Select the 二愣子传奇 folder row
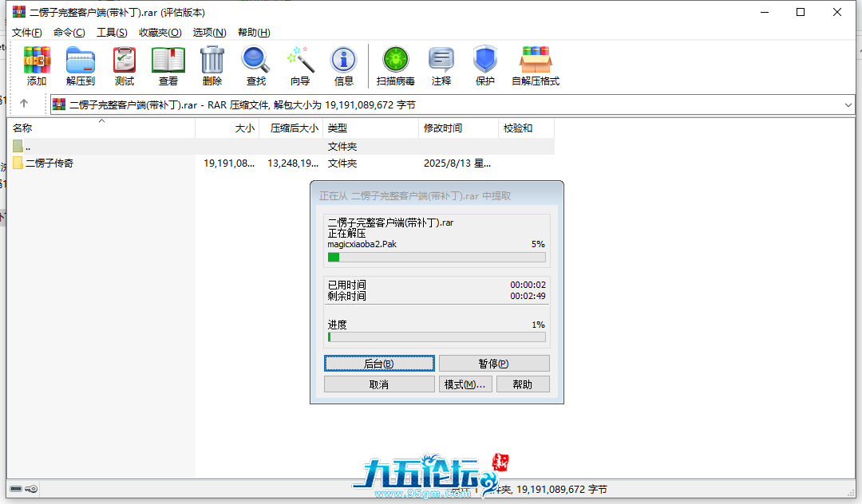This screenshot has width=862, height=504. pyautogui.click(x=49, y=163)
